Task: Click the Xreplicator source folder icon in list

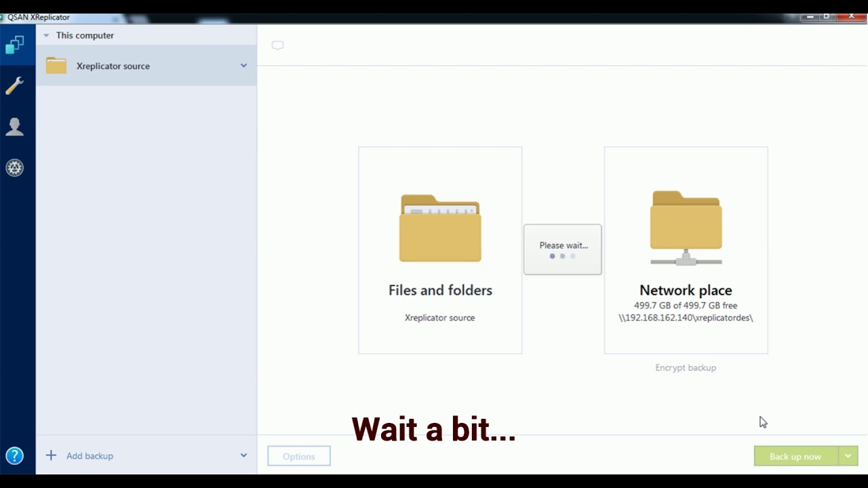Action: click(56, 66)
